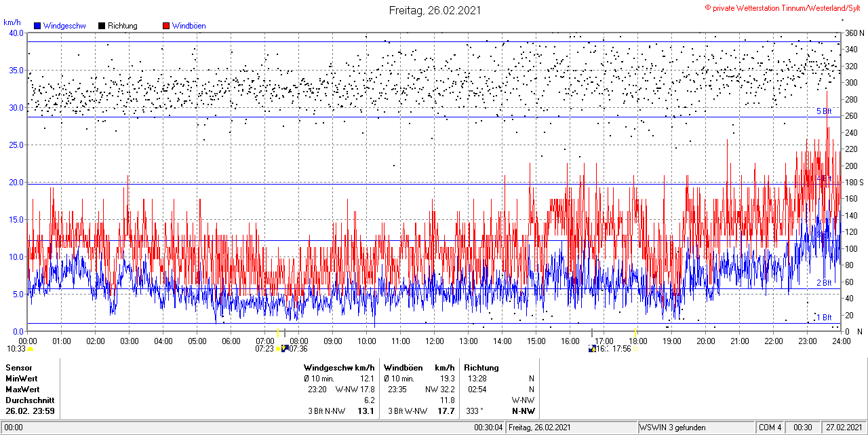Click the 06:00 tick label on time axis

click(231, 341)
